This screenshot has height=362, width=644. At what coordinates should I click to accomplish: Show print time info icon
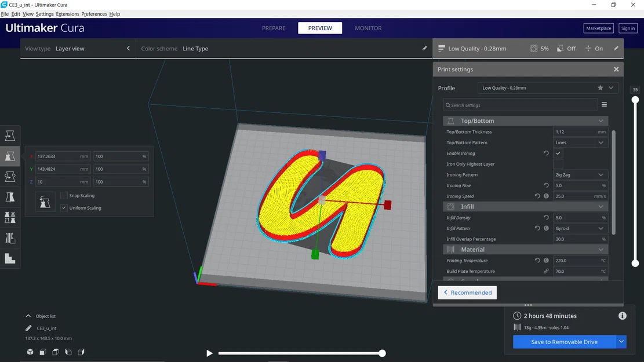coord(622,316)
